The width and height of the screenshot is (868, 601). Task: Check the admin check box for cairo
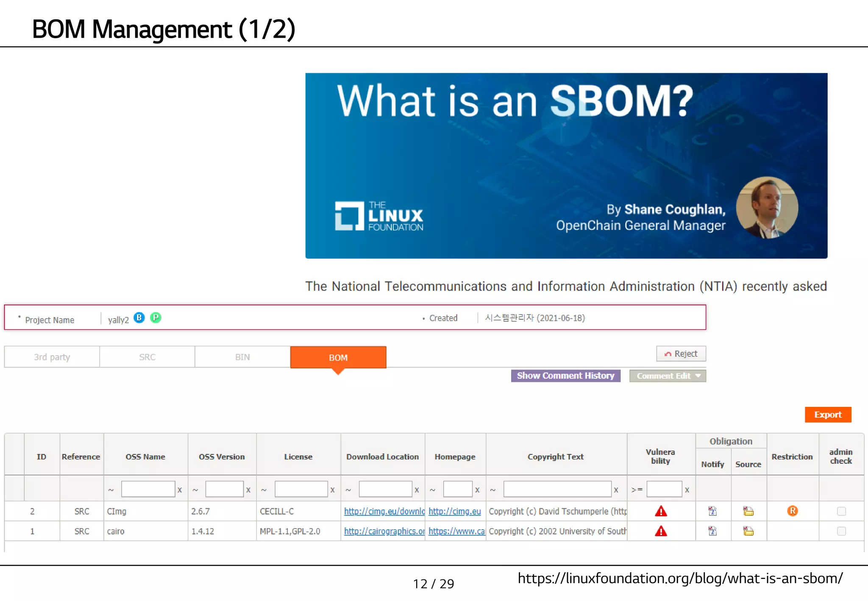[841, 531]
